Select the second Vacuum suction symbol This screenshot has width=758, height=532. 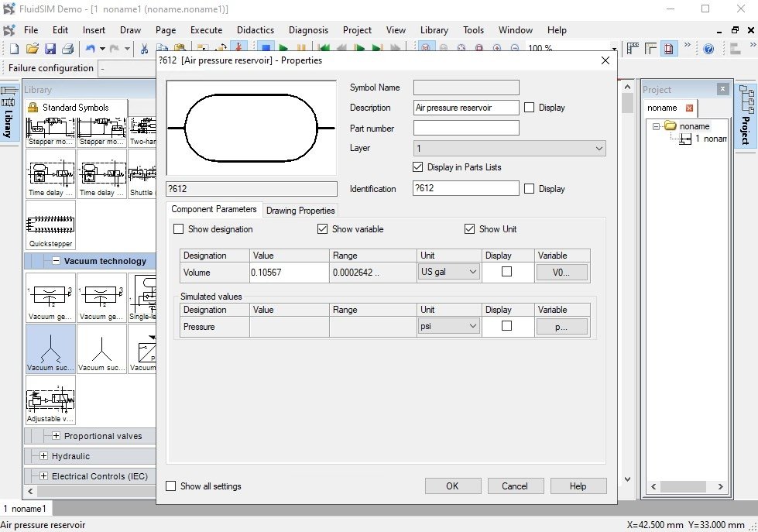[101, 348]
